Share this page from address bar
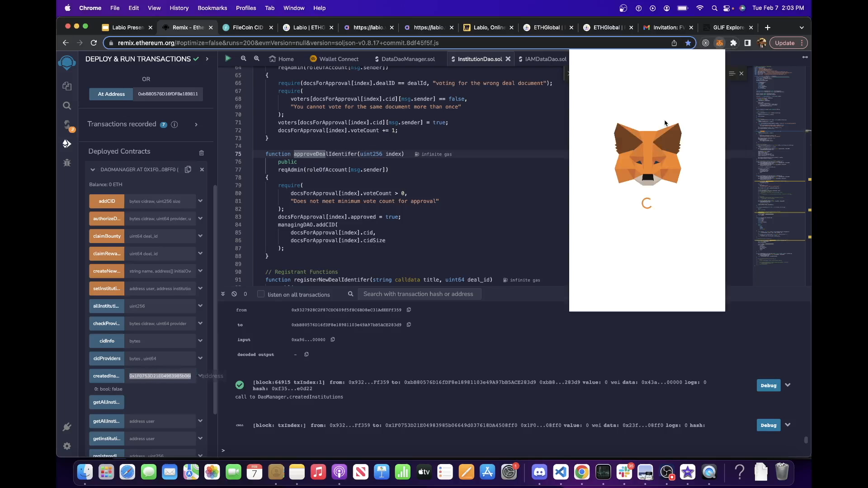 (x=674, y=43)
